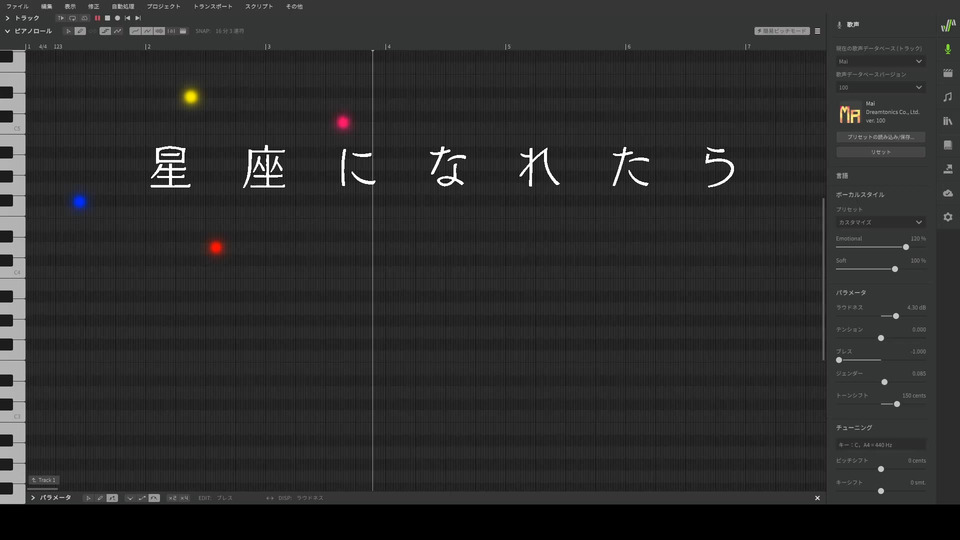960x540 pixels.
Task: Open the 自動処理 menu
Action: click(122, 6)
